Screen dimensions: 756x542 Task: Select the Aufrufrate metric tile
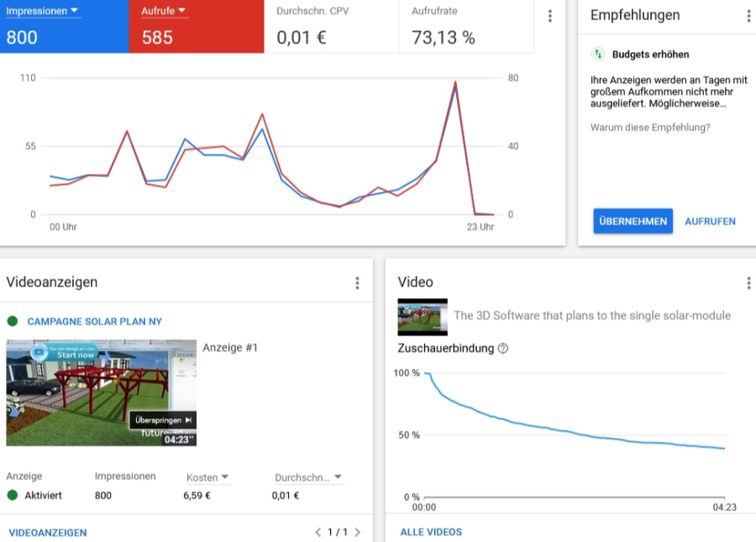[465, 26]
